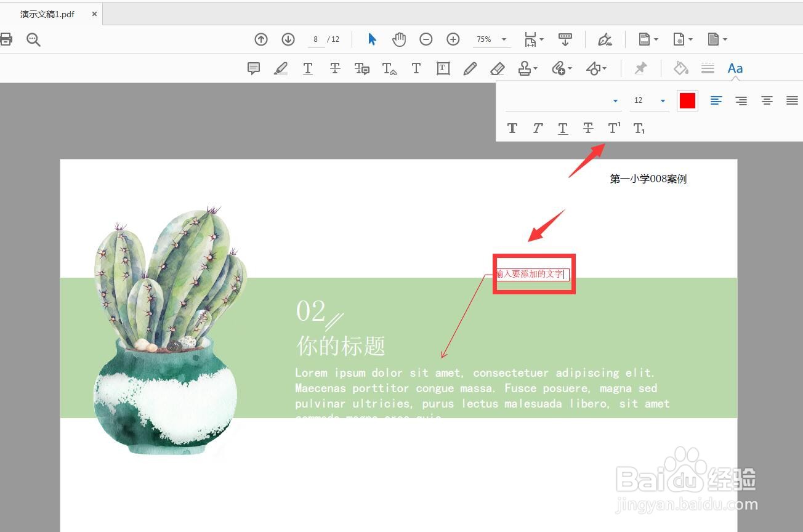Click the sticky note comment icon
The height and width of the screenshot is (532, 803).
pos(253,68)
